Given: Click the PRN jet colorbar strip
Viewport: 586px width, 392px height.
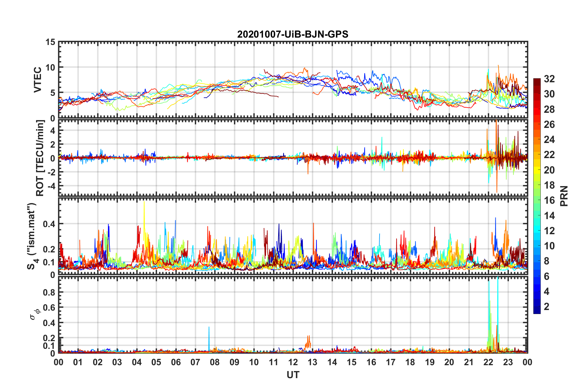Looking at the screenshot, I should point(537,196).
